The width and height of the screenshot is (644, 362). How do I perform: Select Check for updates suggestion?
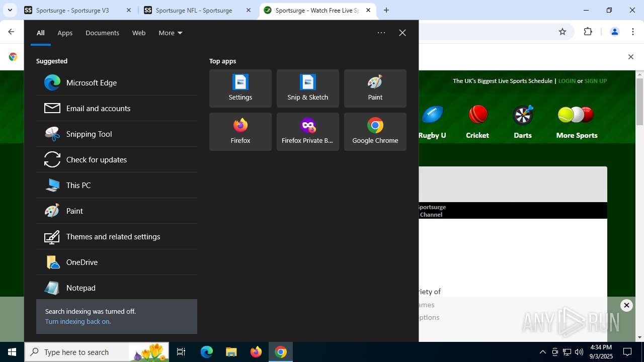[x=117, y=159]
